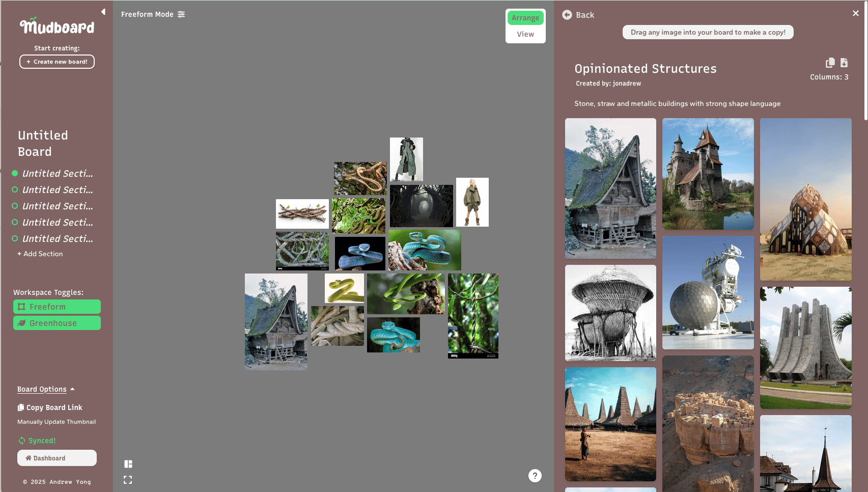Image resolution: width=868 pixels, height=492 pixels.
Task: Click the black-and-white mushroom hut sketch
Action: [x=610, y=313]
